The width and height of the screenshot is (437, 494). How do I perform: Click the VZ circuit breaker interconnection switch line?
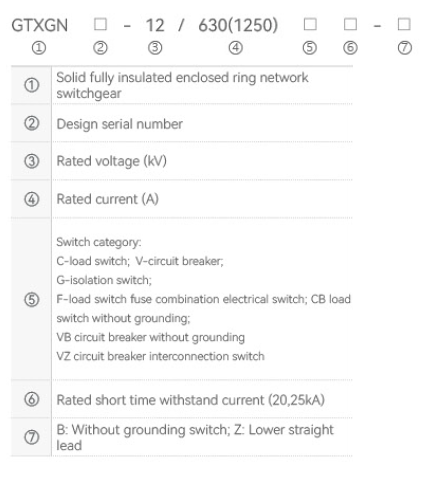click(x=160, y=356)
